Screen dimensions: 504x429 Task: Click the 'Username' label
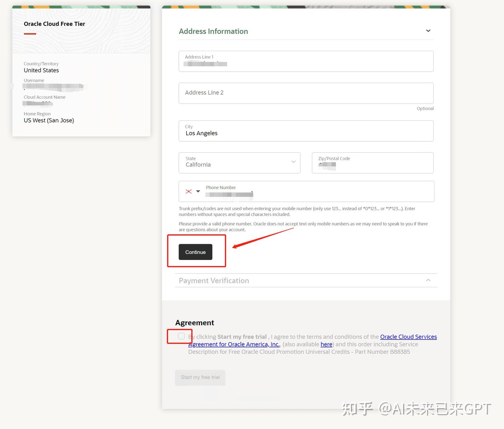[34, 80]
